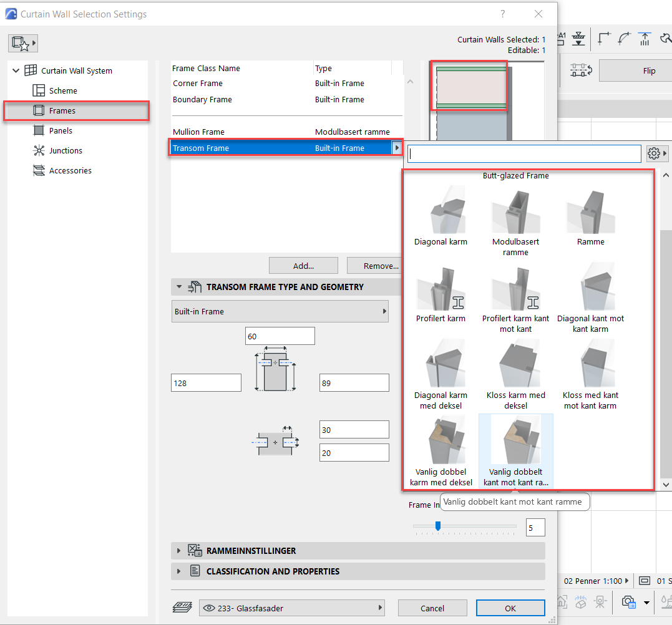Click the frame list scroll down arrow
Screen dimensions: 672x625
[x=666, y=485]
